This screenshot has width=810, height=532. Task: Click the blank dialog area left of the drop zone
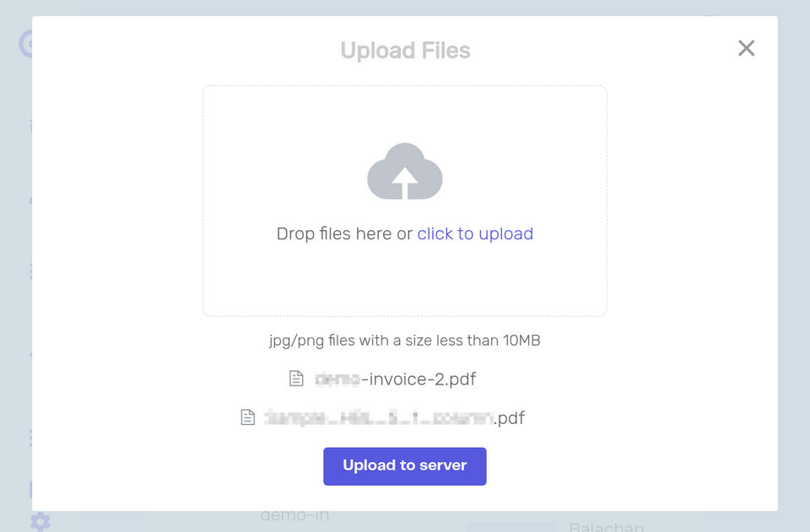pyautogui.click(x=118, y=202)
